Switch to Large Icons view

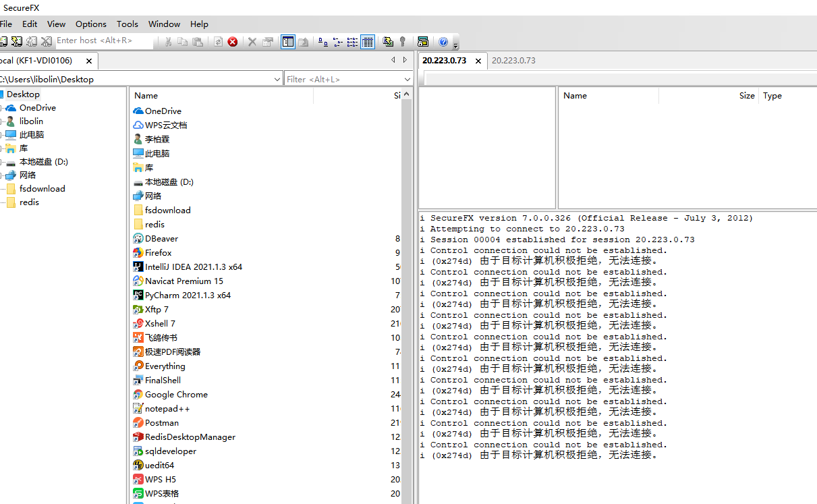click(322, 41)
